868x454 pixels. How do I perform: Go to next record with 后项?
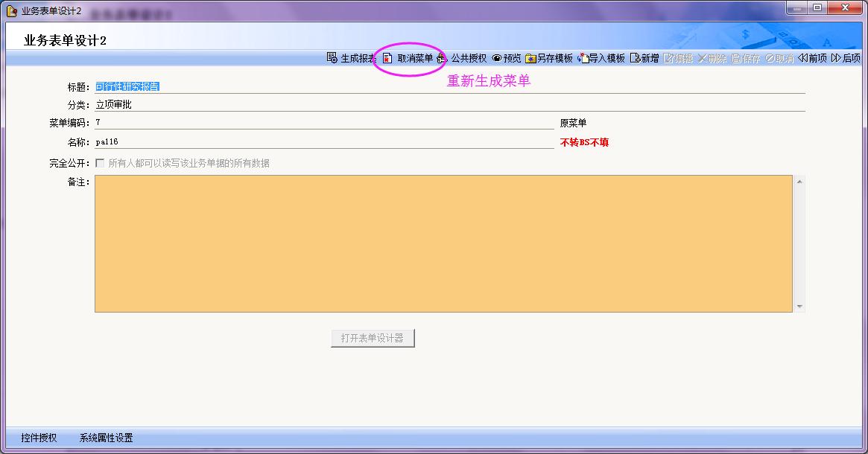coord(846,58)
